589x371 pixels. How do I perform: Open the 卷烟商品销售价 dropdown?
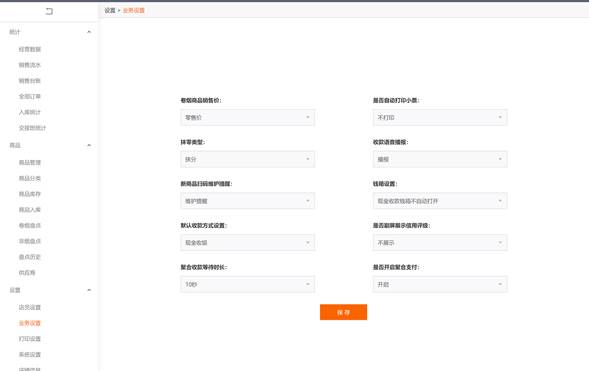point(248,118)
